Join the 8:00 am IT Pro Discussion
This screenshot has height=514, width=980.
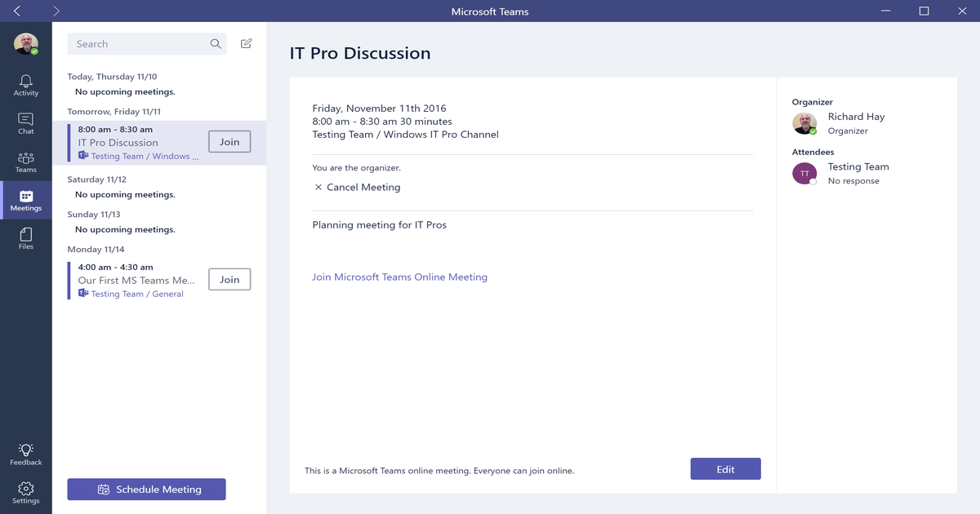pos(229,141)
